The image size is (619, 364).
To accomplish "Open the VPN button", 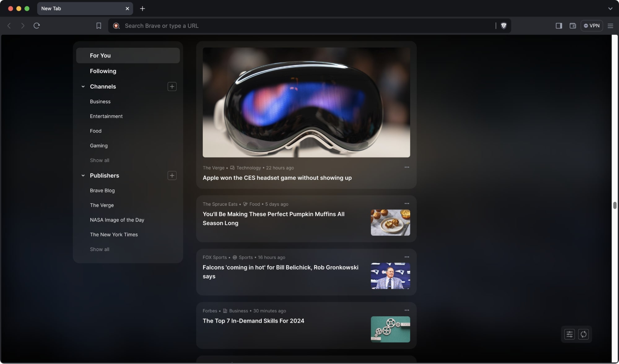I will [x=591, y=26].
